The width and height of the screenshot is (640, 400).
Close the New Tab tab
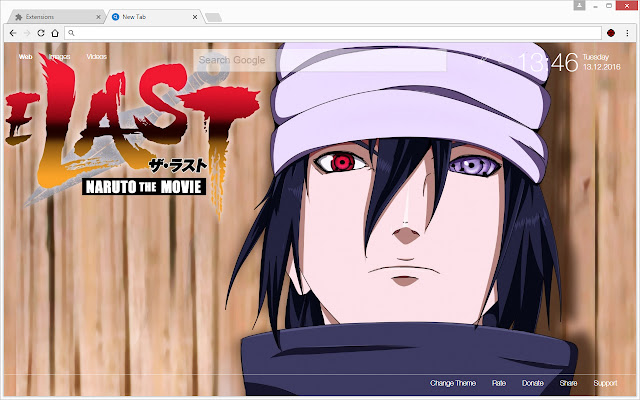tap(195, 17)
